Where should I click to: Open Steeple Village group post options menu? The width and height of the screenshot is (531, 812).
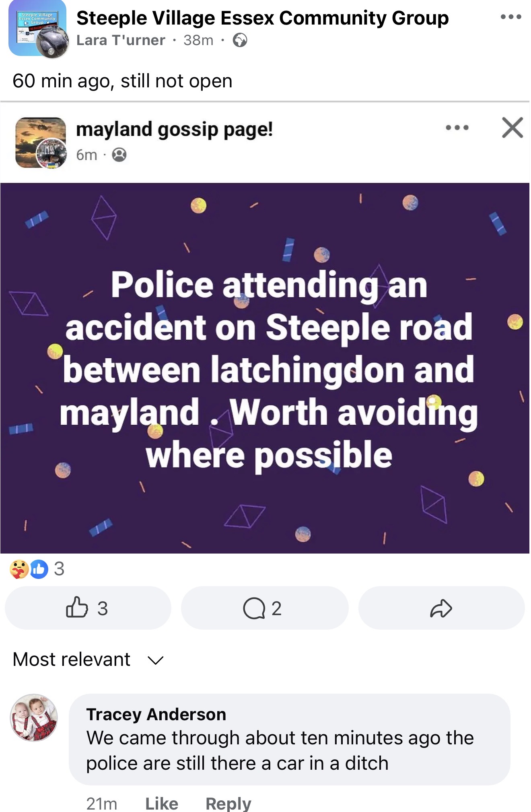click(511, 17)
